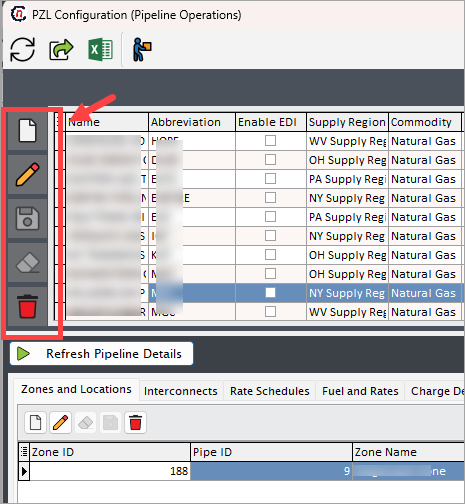The width and height of the screenshot is (465, 504).
Task: Select the Zone ID 188 cell
Action: coord(110,471)
